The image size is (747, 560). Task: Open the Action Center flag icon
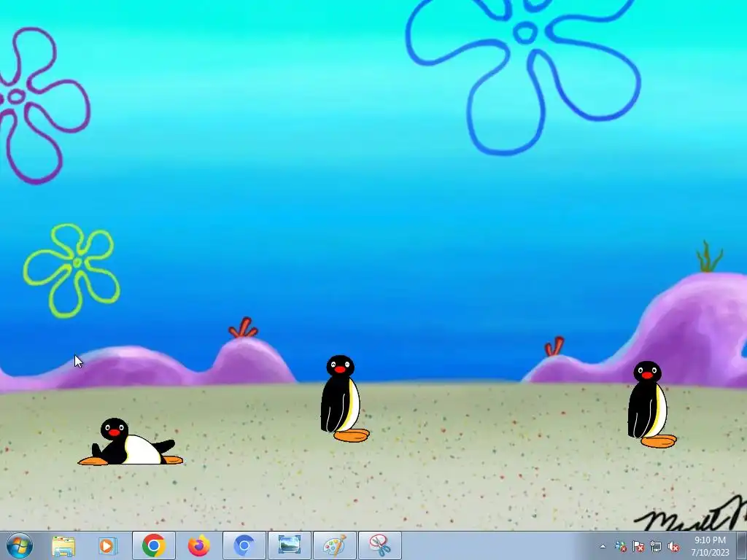click(x=638, y=547)
